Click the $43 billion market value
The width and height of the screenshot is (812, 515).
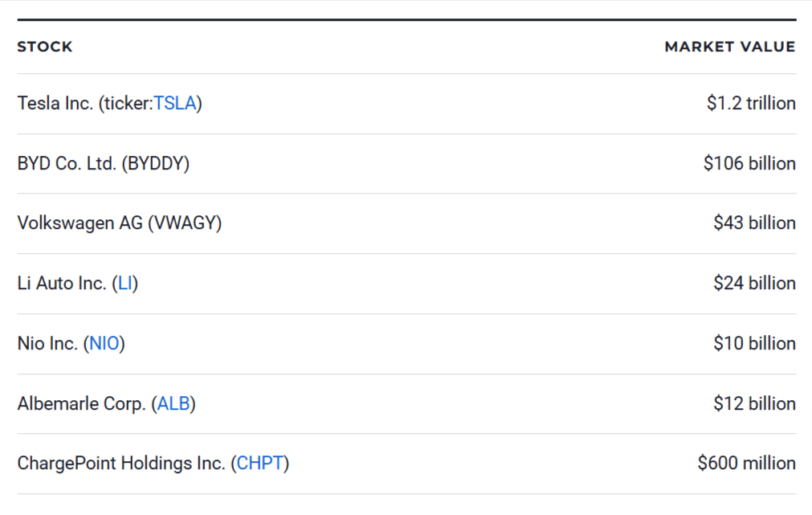pyautogui.click(x=754, y=223)
